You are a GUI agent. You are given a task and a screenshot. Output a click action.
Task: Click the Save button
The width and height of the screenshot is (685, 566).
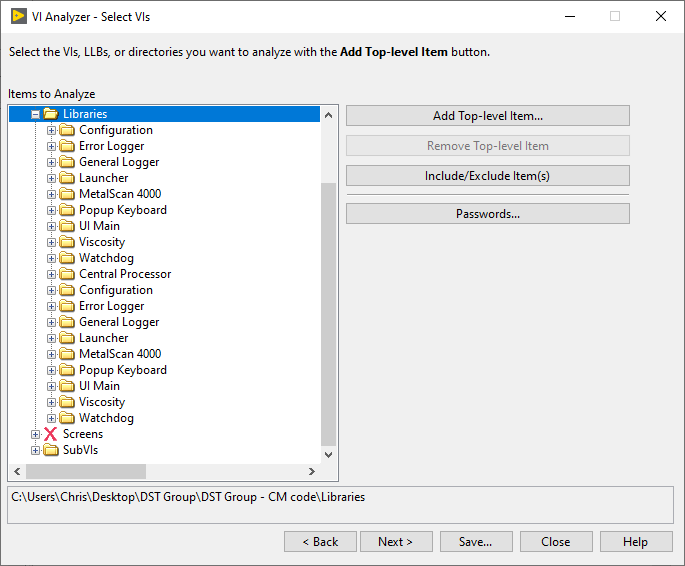475,542
